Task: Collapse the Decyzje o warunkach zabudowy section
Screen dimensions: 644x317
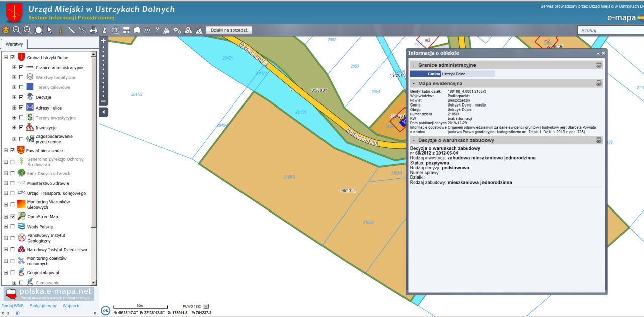Action: (x=413, y=140)
